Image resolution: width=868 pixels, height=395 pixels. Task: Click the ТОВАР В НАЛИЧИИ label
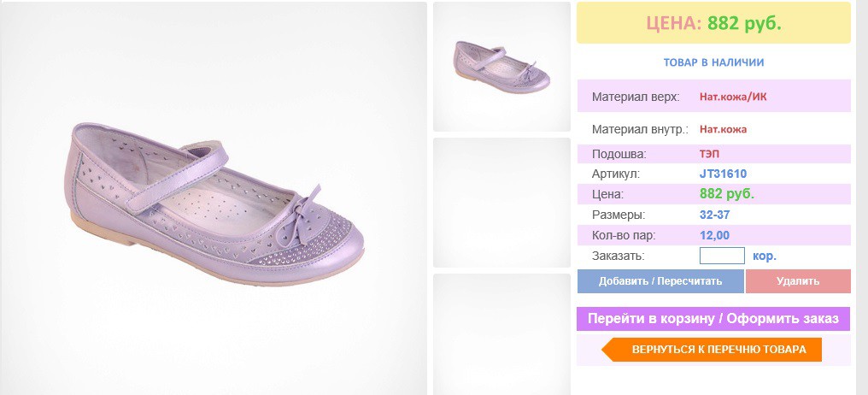(x=713, y=62)
